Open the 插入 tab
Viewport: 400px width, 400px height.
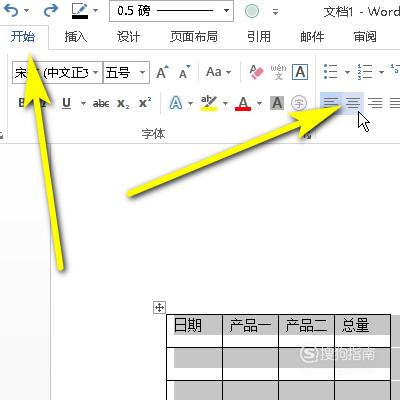pyautogui.click(x=76, y=36)
